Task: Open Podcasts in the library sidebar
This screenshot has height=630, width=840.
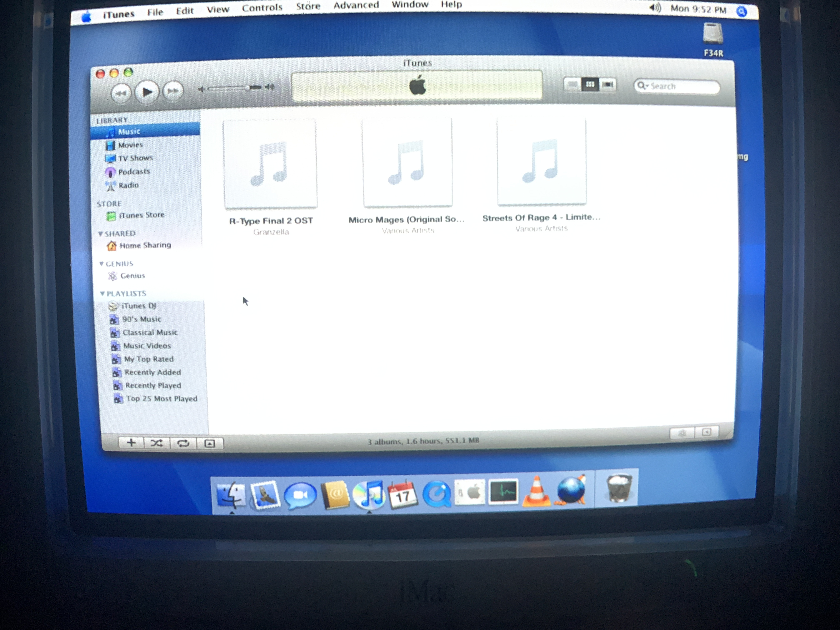Action: point(134,172)
